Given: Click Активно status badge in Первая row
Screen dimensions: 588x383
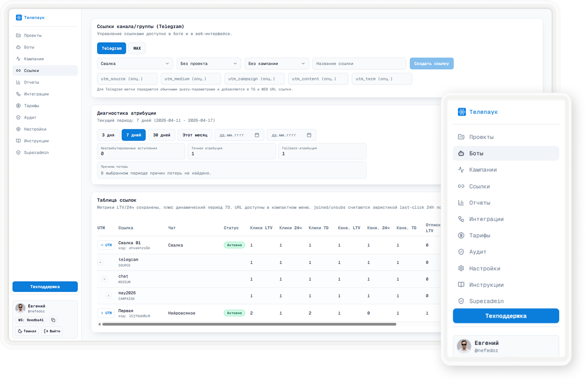Looking at the screenshot, I should pos(234,313).
